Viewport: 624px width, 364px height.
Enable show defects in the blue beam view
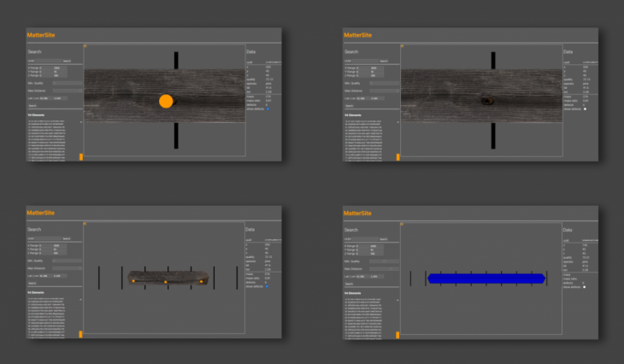585,288
